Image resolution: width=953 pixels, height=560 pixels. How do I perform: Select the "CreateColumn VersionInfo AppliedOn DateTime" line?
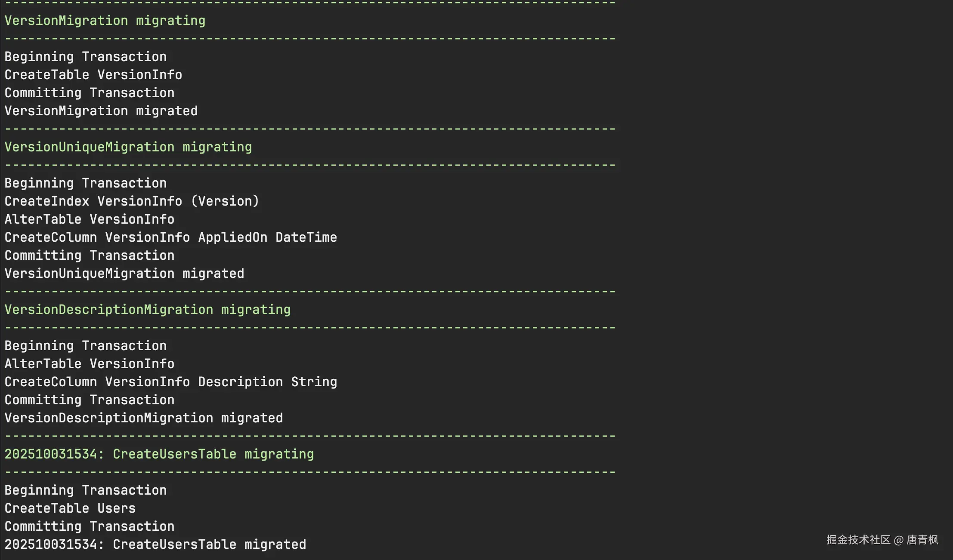click(x=170, y=237)
